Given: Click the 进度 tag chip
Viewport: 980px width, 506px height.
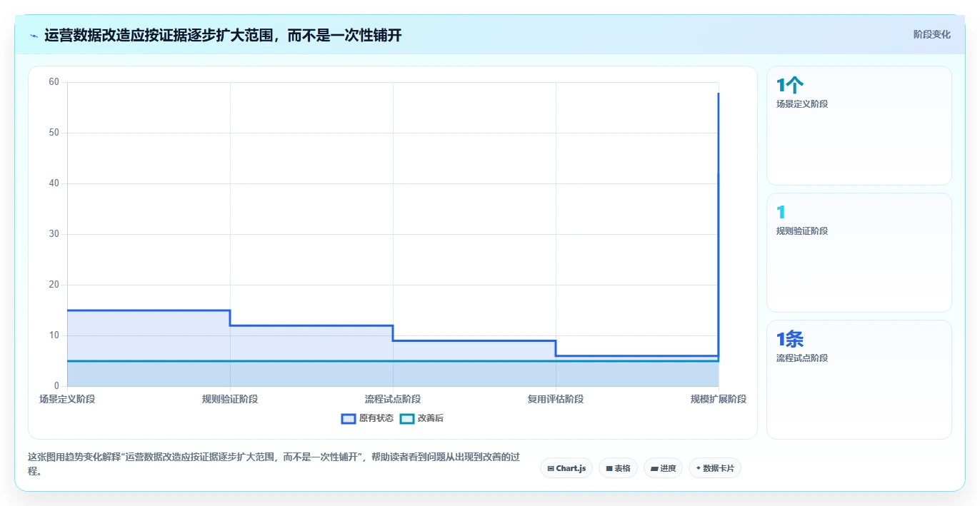Looking at the screenshot, I should pos(663,468).
